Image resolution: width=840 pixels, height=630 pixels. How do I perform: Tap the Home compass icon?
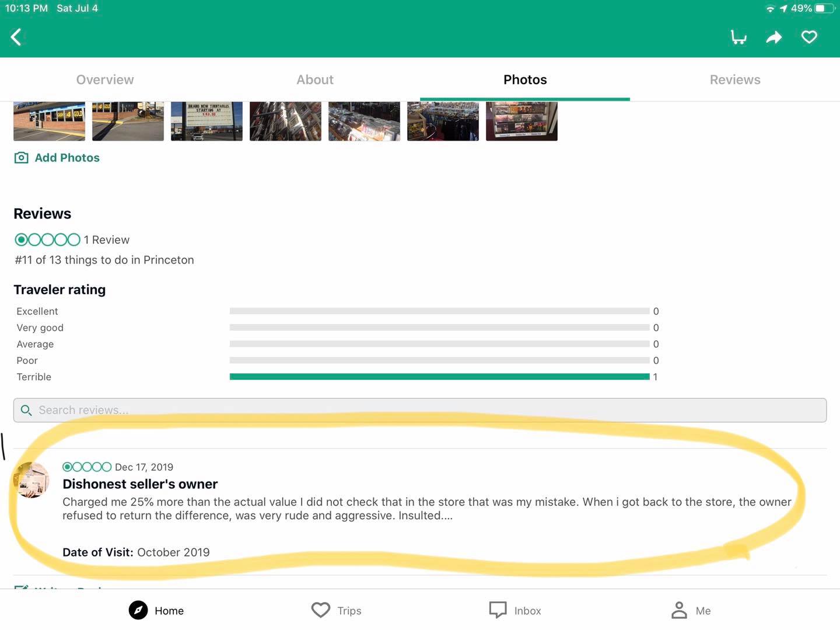(138, 610)
